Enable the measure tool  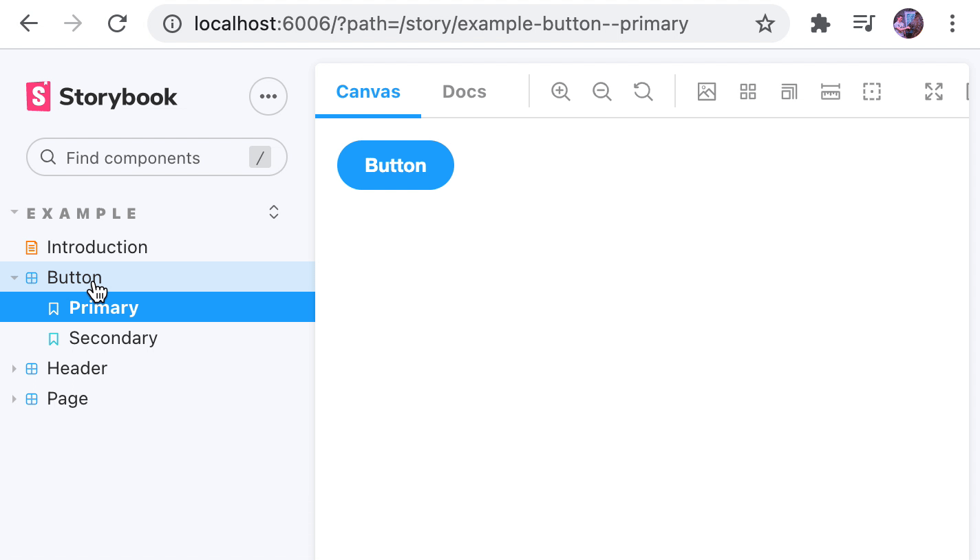click(x=830, y=91)
